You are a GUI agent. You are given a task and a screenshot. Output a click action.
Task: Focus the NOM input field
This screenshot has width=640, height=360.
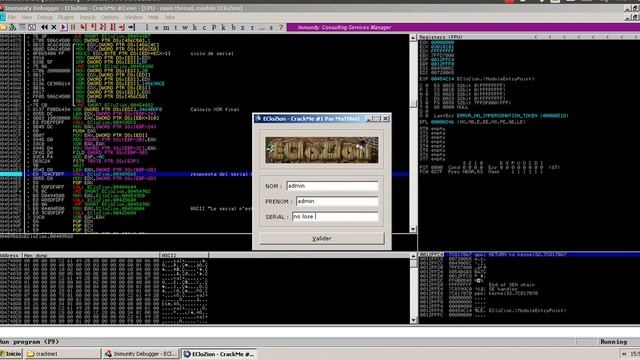[332, 186]
